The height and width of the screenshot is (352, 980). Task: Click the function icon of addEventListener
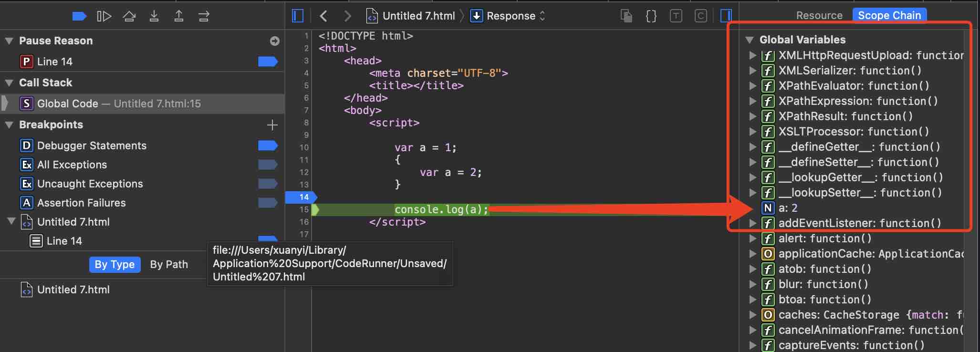768,223
